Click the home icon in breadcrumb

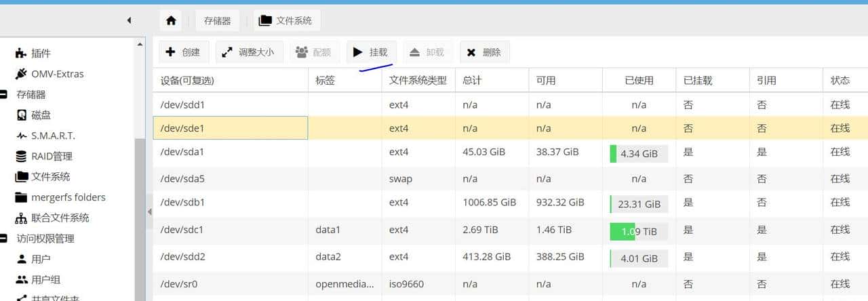pos(171,20)
